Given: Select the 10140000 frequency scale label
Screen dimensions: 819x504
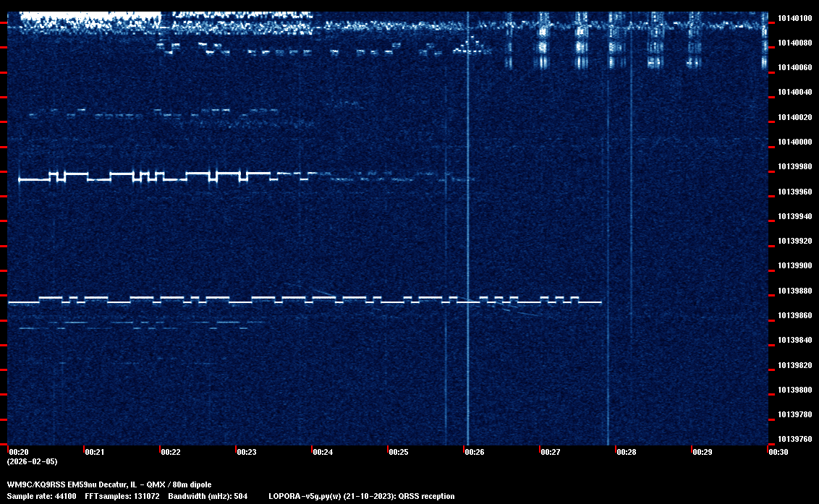Looking at the screenshot, I should tap(794, 142).
